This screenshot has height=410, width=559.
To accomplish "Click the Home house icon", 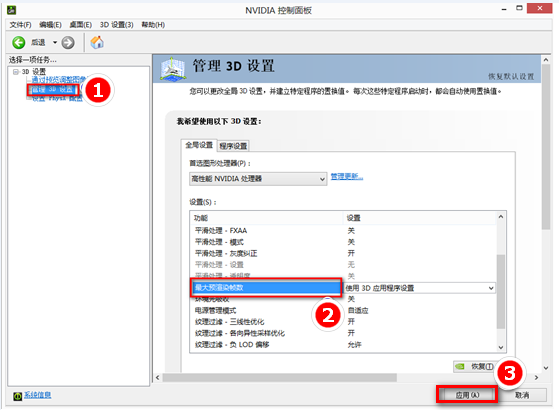I will click(97, 42).
